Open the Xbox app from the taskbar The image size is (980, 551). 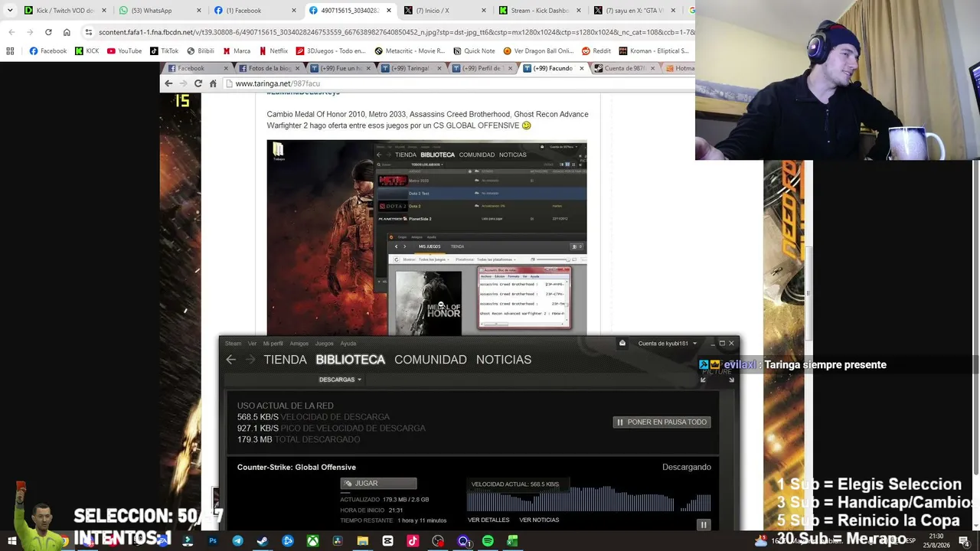pos(312,541)
